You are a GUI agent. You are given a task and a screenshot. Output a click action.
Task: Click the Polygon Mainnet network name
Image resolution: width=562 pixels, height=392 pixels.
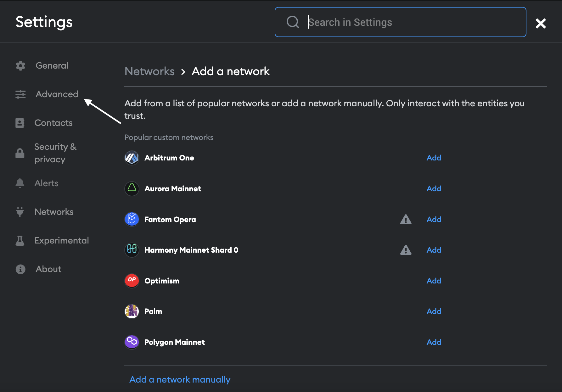(175, 342)
